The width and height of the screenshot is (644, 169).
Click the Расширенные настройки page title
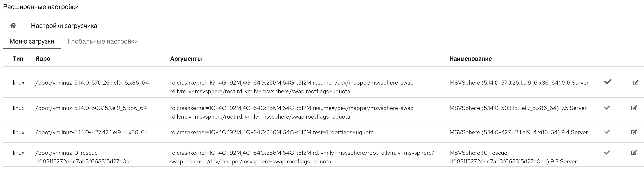tap(41, 7)
